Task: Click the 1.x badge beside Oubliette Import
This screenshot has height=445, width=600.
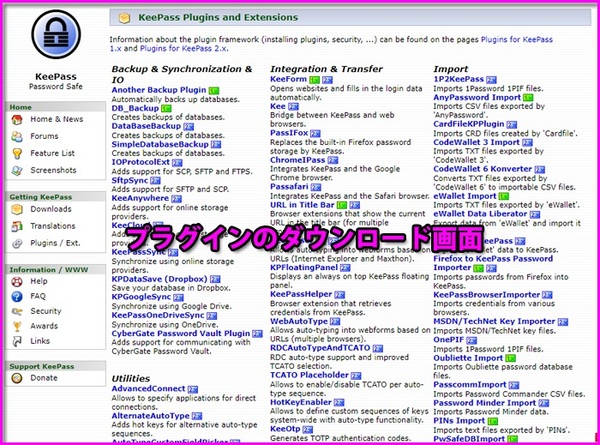Action: [x=510, y=359]
